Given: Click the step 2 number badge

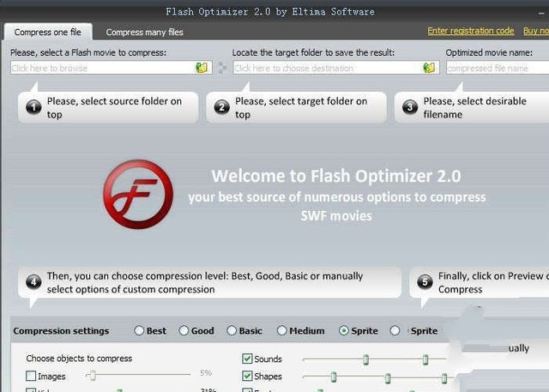Looking at the screenshot, I should pyautogui.click(x=221, y=108).
